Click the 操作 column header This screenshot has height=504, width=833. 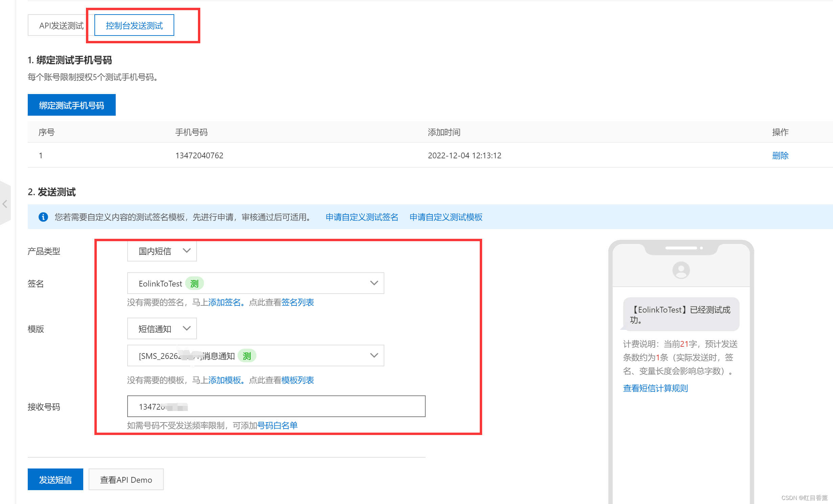click(x=780, y=132)
